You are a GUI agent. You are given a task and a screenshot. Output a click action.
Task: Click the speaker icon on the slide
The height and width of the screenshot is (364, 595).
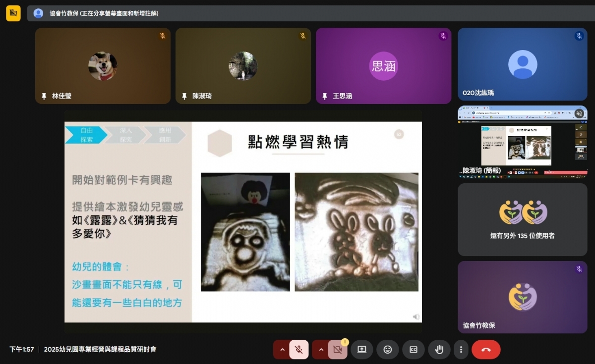(x=416, y=316)
